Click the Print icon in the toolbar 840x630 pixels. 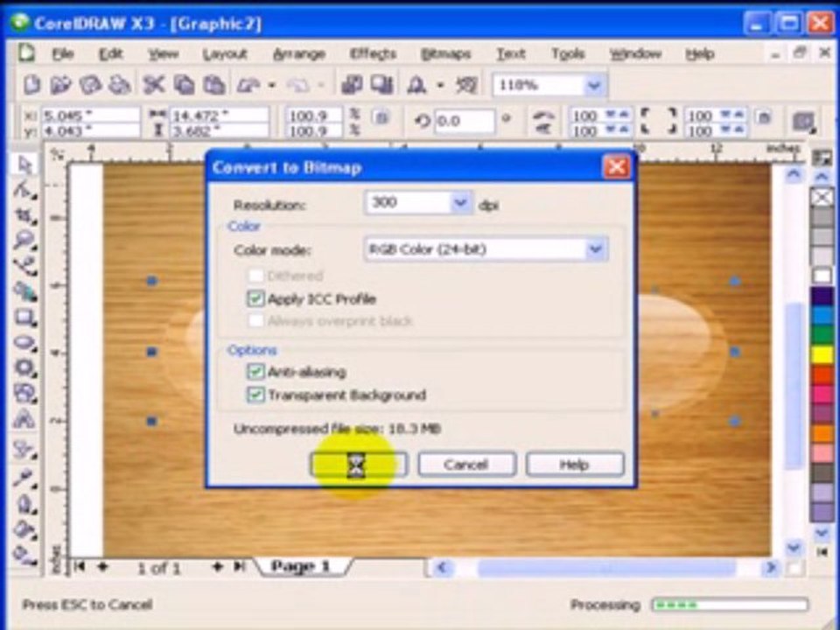point(120,85)
